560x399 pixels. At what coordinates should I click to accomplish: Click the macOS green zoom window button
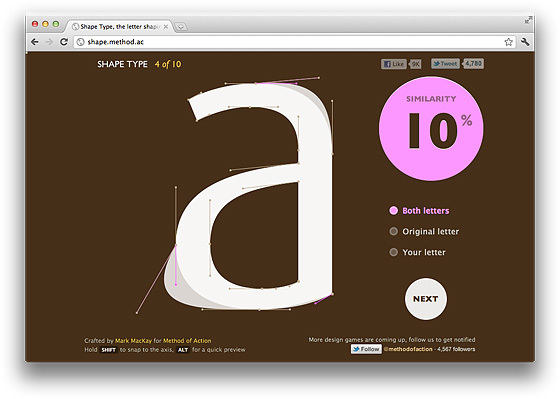[x=56, y=24]
